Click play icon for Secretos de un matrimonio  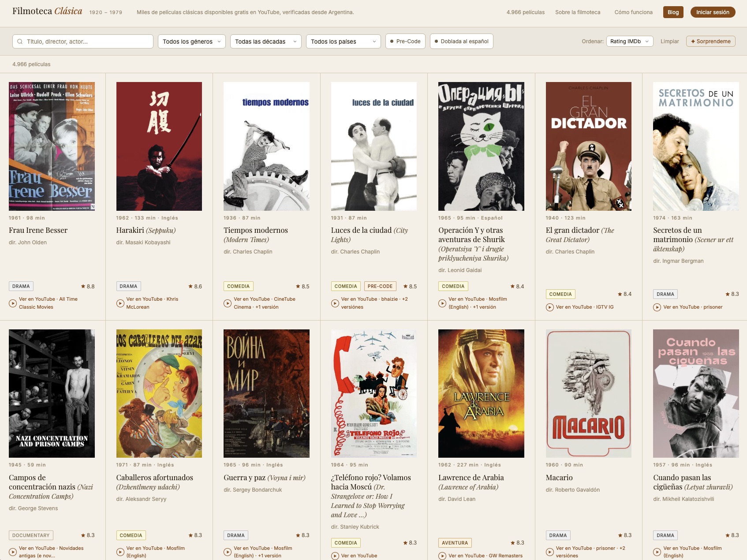(x=657, y=307)
